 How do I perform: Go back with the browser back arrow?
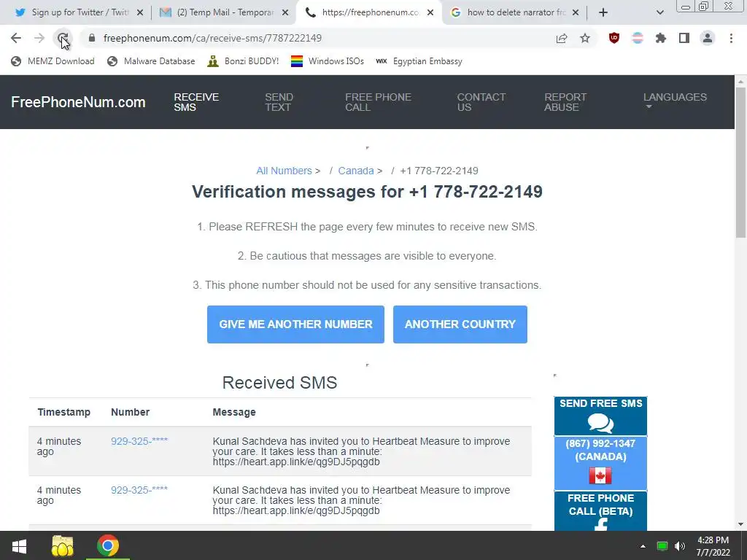tap(16, 38)
